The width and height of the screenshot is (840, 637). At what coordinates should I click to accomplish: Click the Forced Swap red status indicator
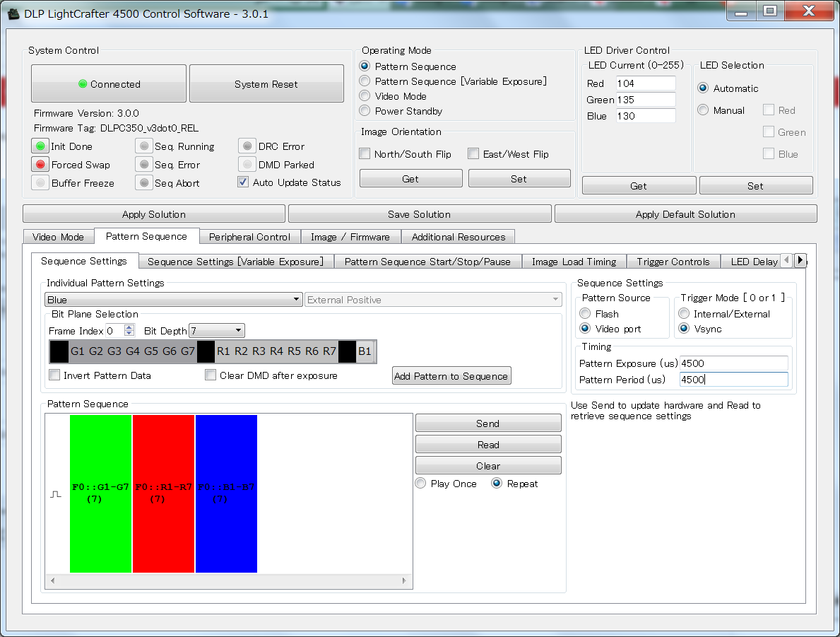tap(40, 164)
